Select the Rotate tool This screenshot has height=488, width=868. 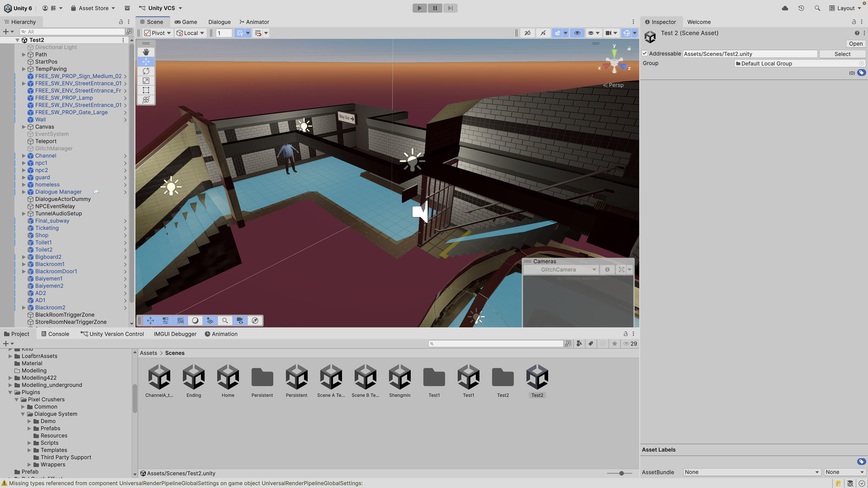click(146, 71)
